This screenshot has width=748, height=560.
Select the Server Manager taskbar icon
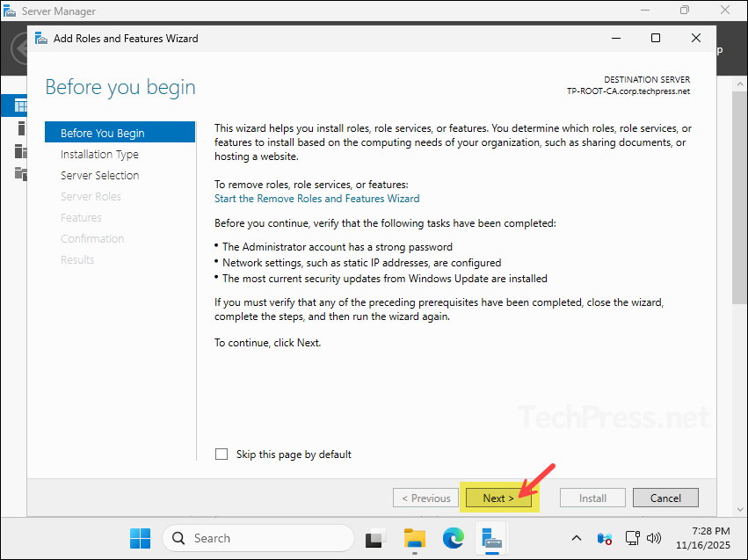click(490, 537)
